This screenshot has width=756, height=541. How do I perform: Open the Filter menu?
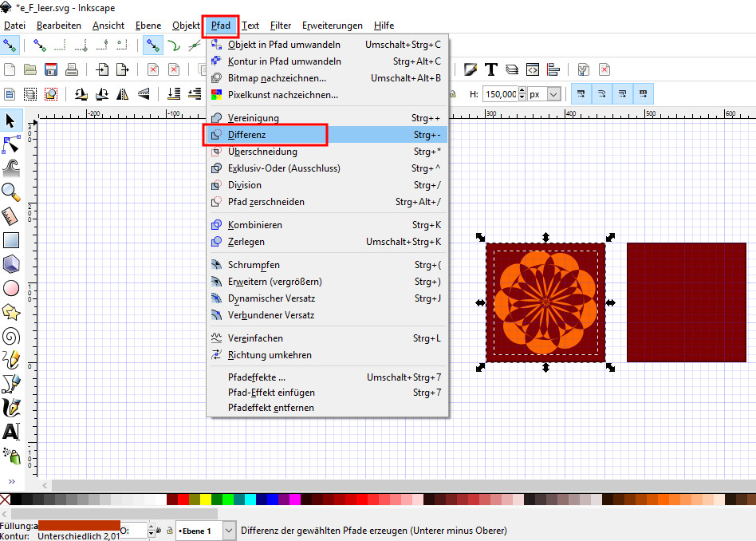point(280,26)
